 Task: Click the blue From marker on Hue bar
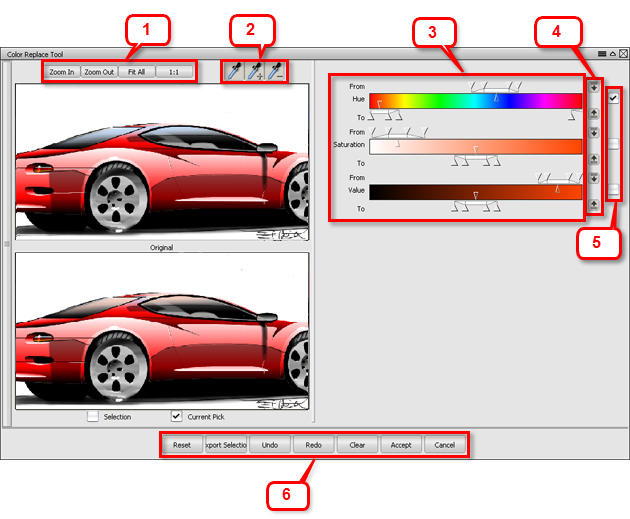(x=496, y=97)
